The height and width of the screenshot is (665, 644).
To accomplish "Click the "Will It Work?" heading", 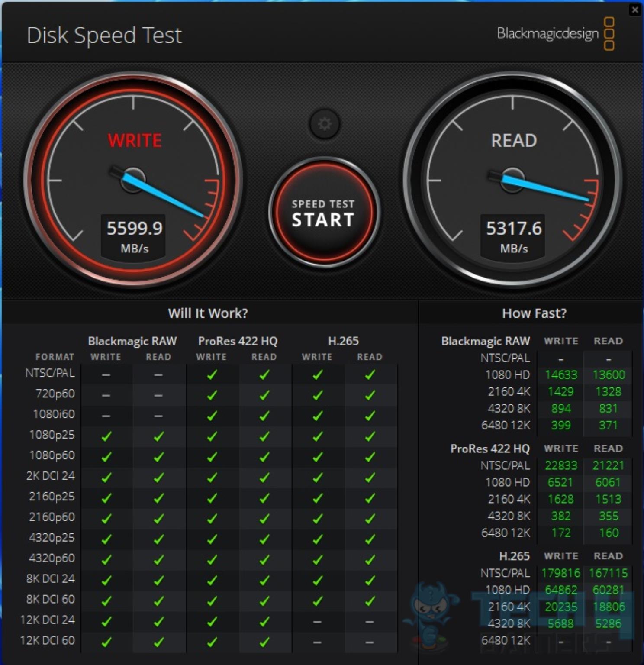I will coord(208,313).
